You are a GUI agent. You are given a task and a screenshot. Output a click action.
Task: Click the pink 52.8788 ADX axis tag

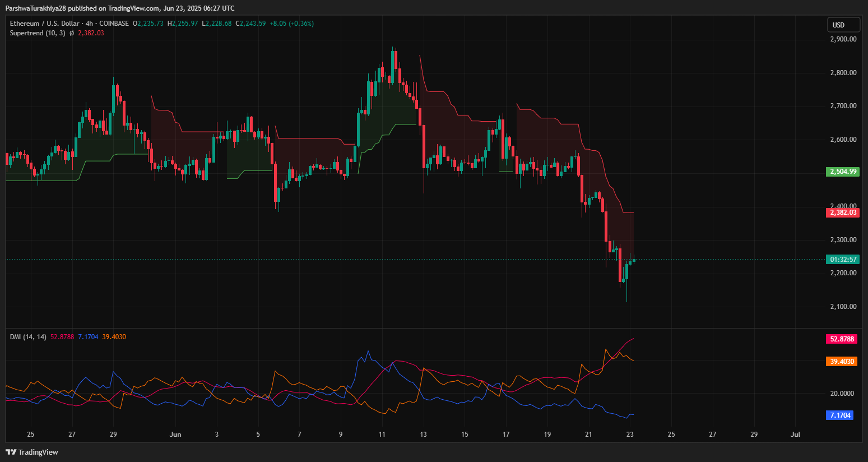[842, 339]
